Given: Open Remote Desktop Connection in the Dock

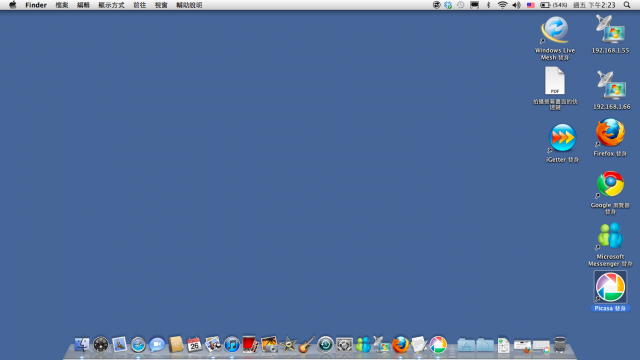Looking at the screenshot, I should pyautogui.click(x=382, y=344).
